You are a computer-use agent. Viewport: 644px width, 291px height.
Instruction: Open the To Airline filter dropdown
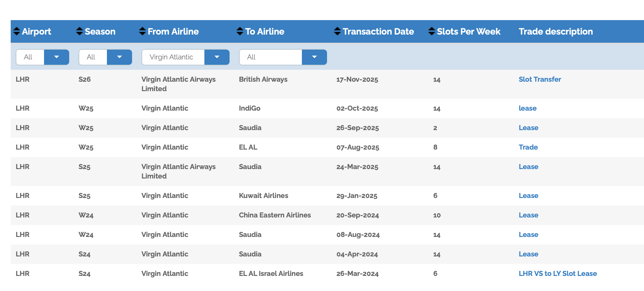314,57
